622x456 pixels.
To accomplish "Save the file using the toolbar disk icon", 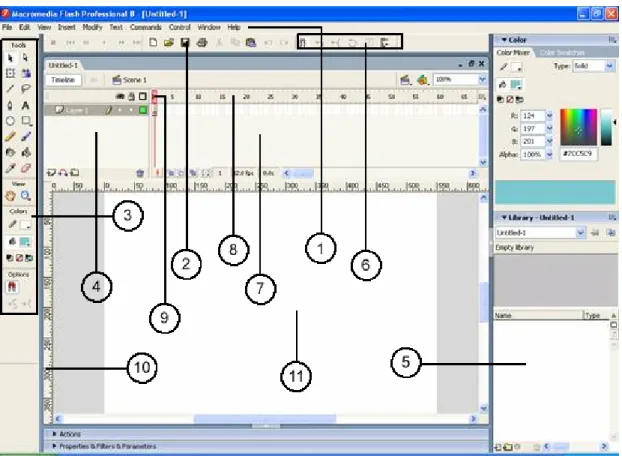I will (x=185, y=42).
